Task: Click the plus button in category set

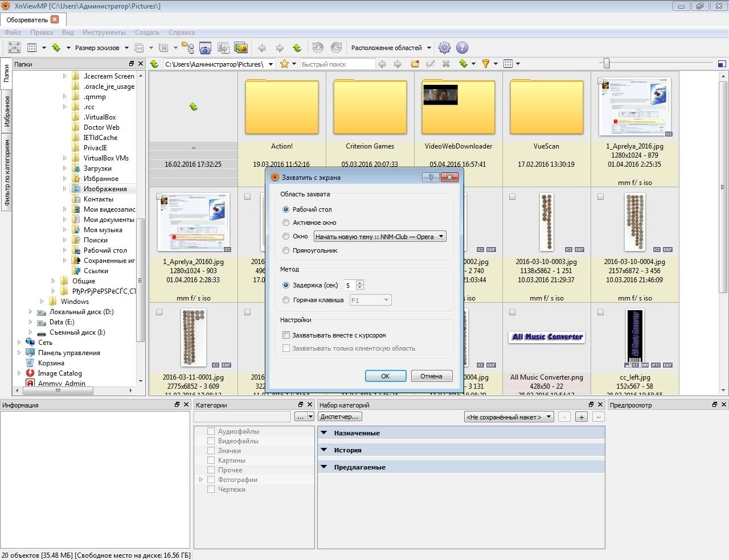Action: click(x=581, y=417)
